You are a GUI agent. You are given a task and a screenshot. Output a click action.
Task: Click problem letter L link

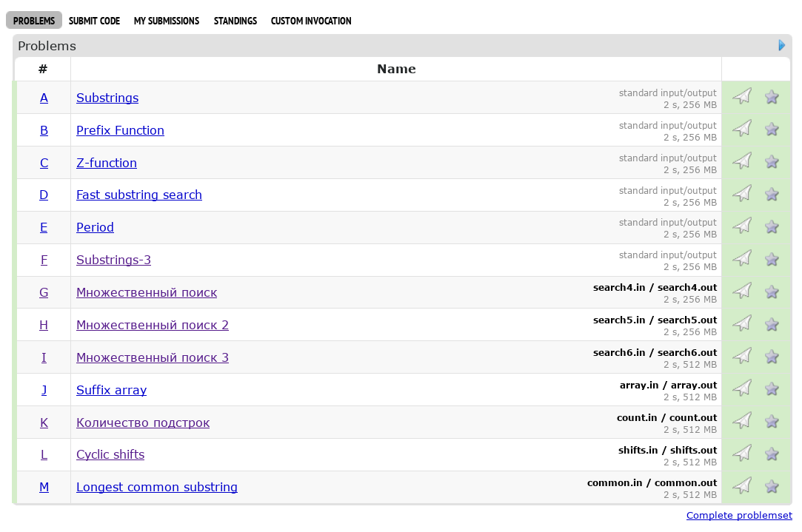pyautogui.click(x=44, y=454)
